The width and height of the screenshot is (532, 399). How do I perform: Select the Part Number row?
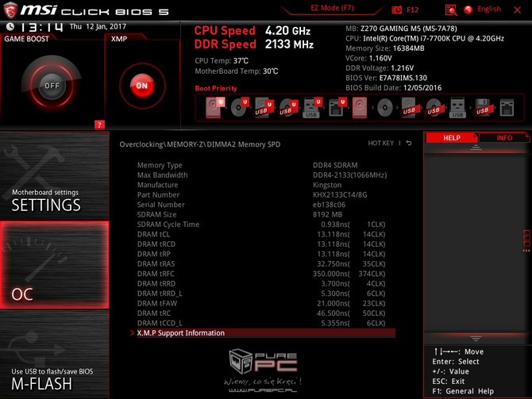tap(266, 194)
